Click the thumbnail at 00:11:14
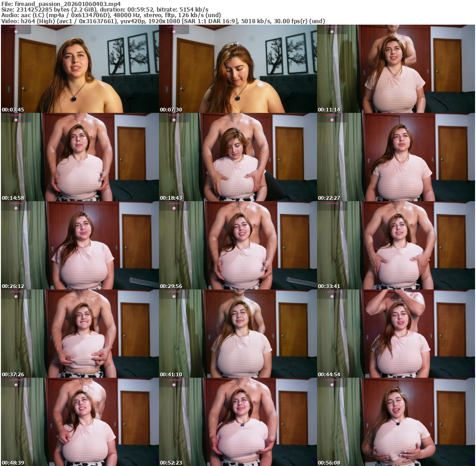Screen dimensions: 476x466 396,69
